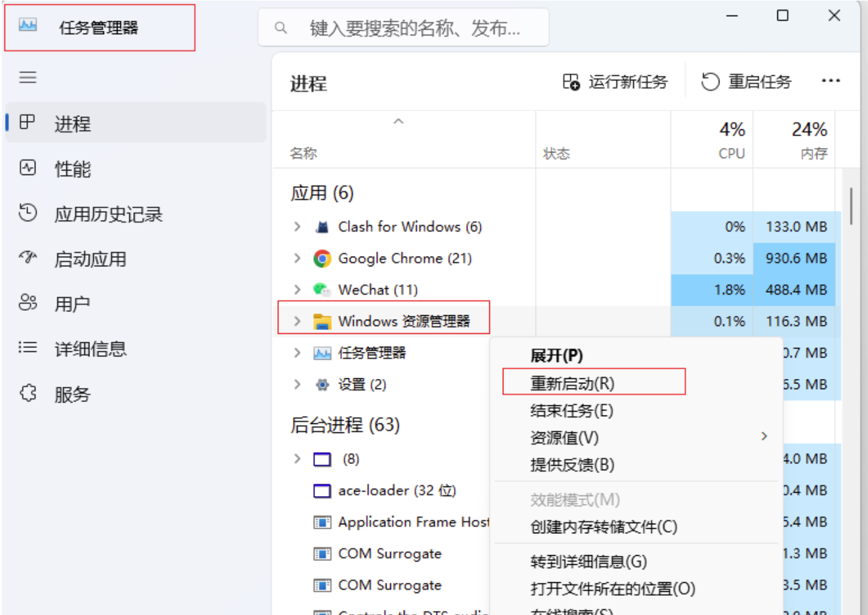Open the 性能 (Performance) page icon

pos(28,168)
